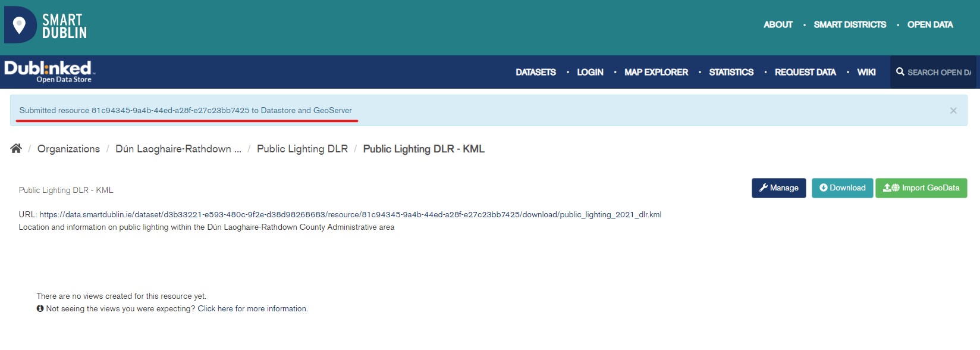This screenshot has width=980, height=350.
Task: Click the Login menu link
Action: [590, 72]
